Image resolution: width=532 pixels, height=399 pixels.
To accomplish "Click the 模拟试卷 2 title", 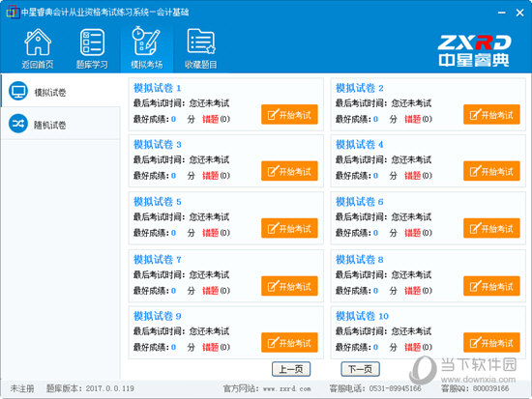I will (359, 88).
